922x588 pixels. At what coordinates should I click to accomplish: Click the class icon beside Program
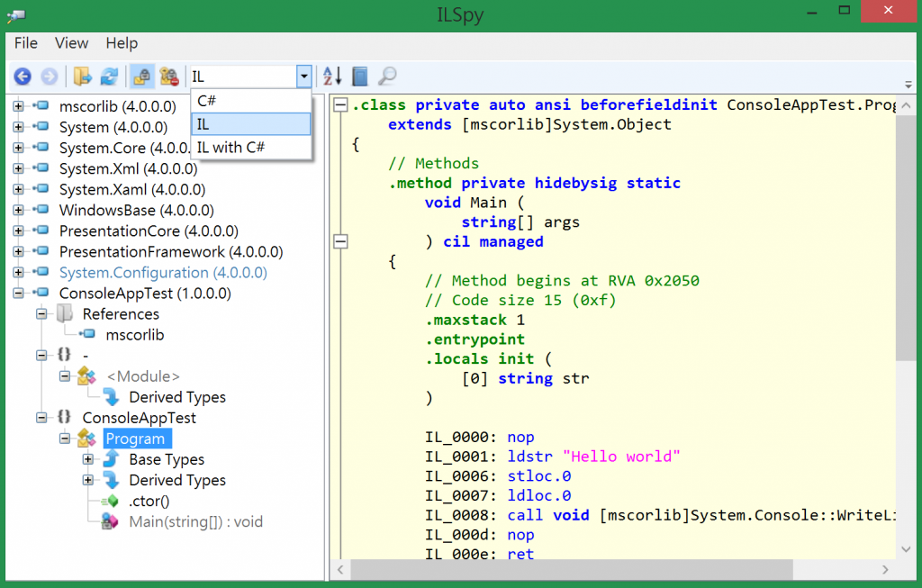click(86, 438)
